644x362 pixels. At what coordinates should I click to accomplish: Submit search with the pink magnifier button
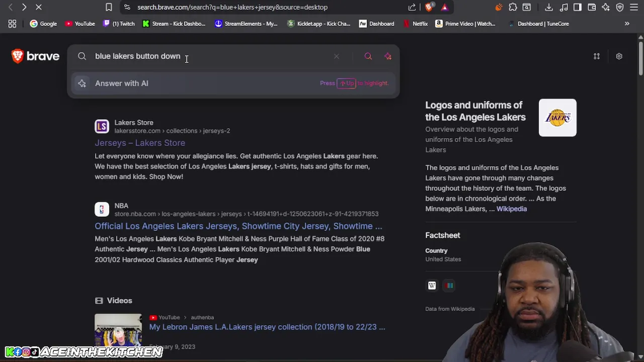point(368,56)
